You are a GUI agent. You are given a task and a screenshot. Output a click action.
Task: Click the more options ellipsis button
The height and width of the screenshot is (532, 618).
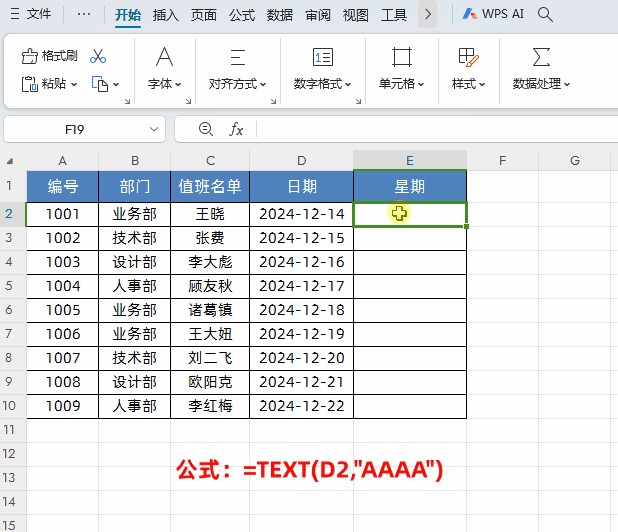tap(83, 15)
